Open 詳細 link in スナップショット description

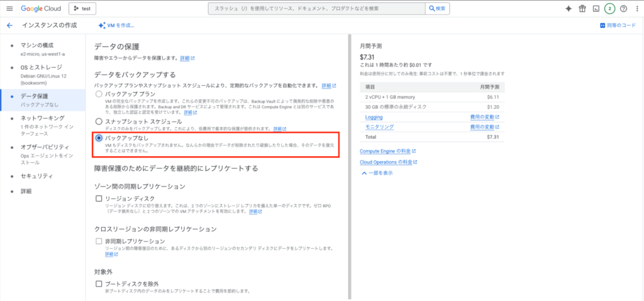click(x=280, y=128)
